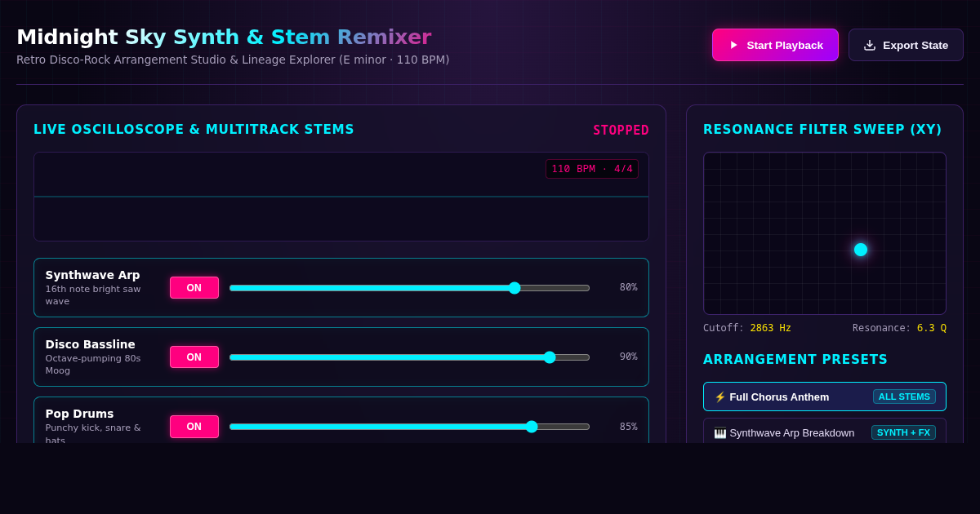
Task: Click the Live Oscilloscope & Multitrack Stems heading
Action: [194, 130]
